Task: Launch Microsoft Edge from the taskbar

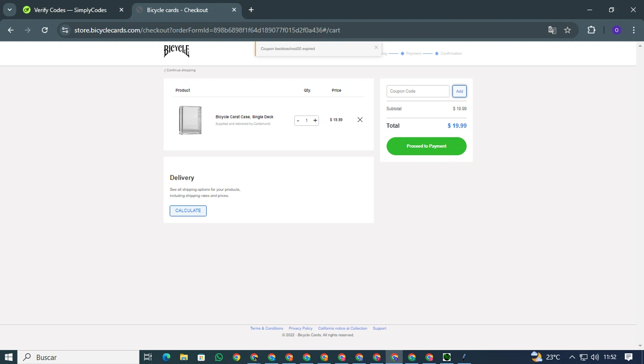Action: 166,357
